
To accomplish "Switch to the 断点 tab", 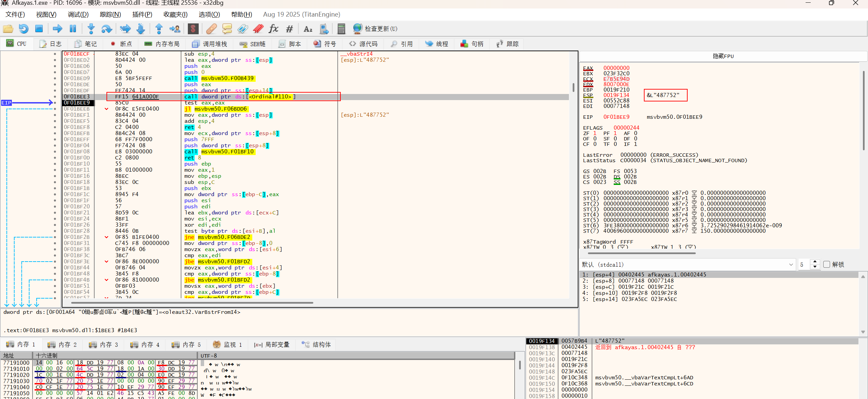I will pyautogui.click(x=121, y=44).
